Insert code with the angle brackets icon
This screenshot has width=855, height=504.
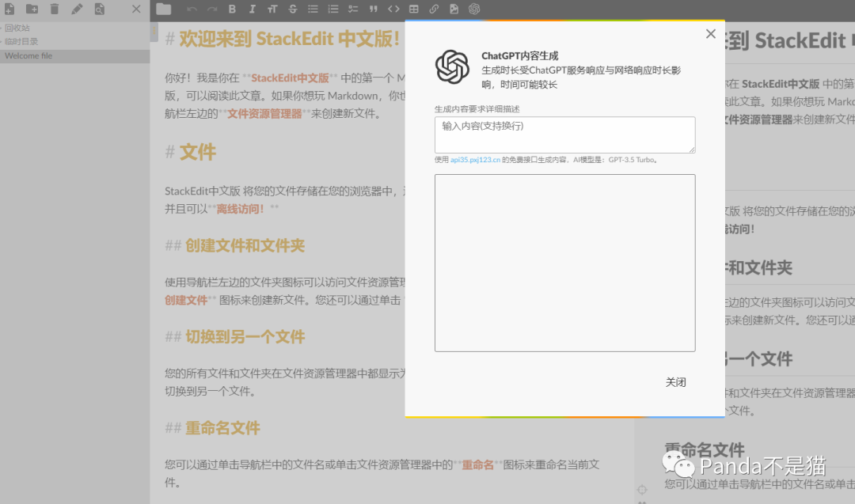[x=393, y=9]
